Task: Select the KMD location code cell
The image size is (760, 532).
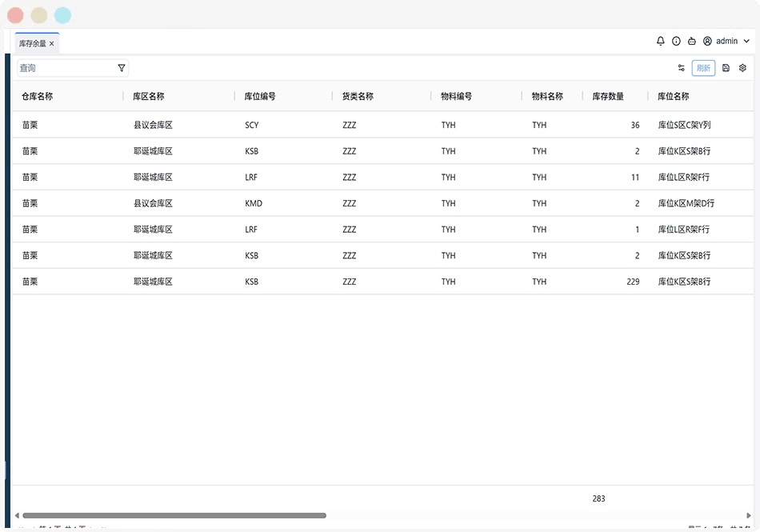Action: coord(254,203)
